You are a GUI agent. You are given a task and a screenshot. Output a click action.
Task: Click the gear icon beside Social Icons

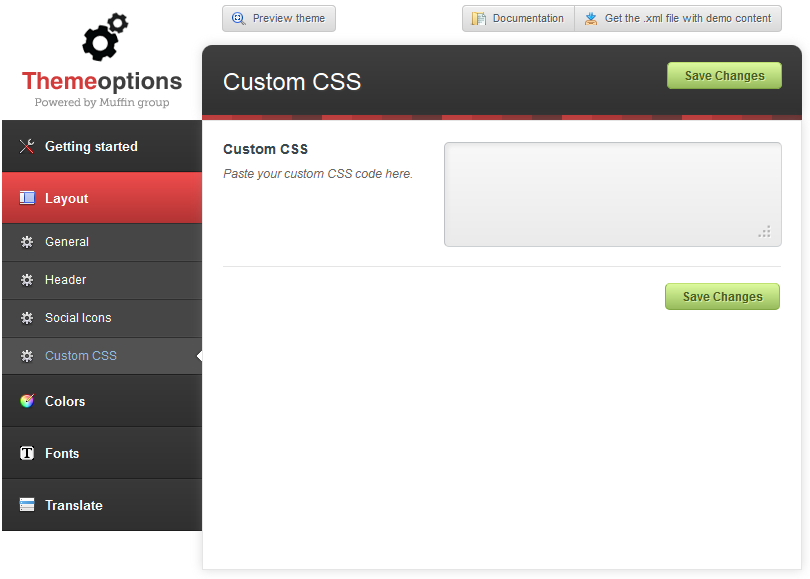click(x=27, y=318)
